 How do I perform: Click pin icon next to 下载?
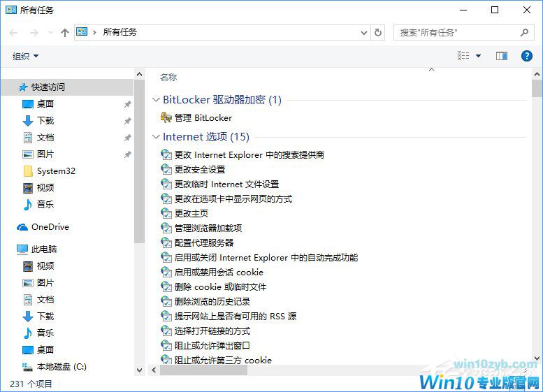128,121
